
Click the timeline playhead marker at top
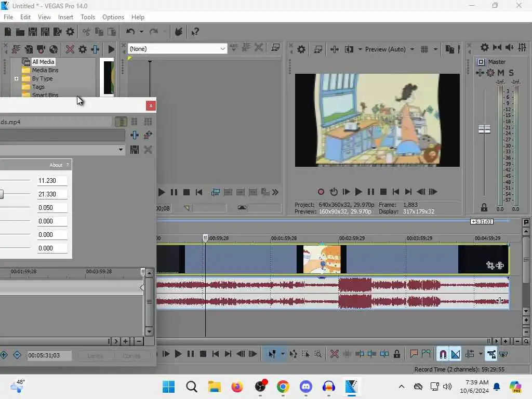tap(205, 237)
